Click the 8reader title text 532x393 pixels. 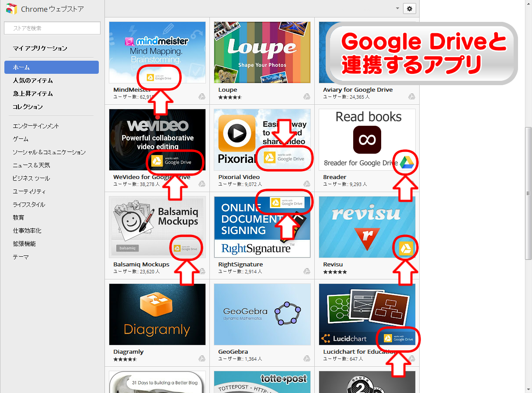point(335,177)
